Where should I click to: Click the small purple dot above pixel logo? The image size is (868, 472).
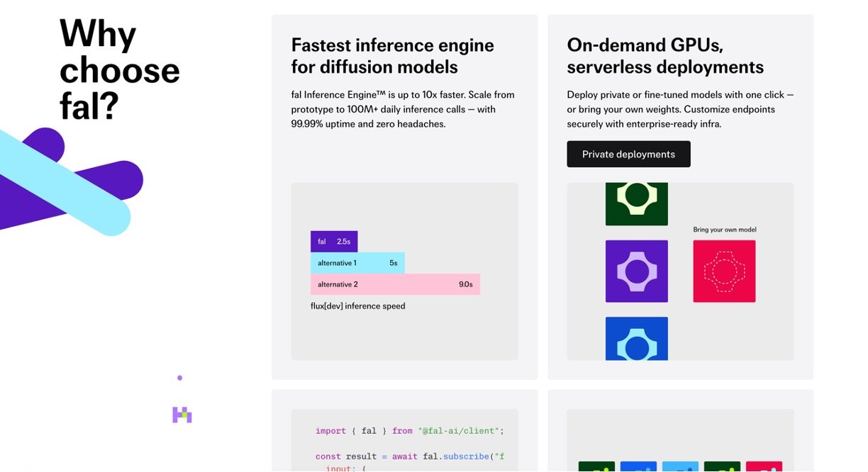coord(179,378)
